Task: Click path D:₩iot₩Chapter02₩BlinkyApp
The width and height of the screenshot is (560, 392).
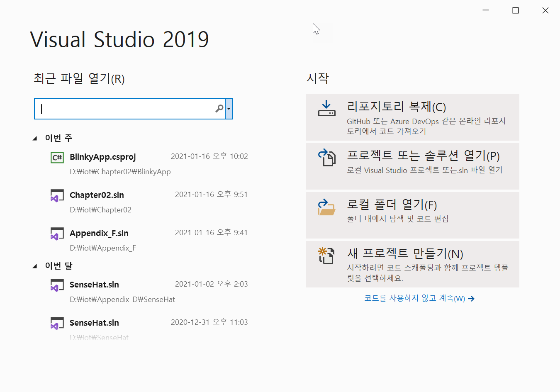Action: (120, 172)
